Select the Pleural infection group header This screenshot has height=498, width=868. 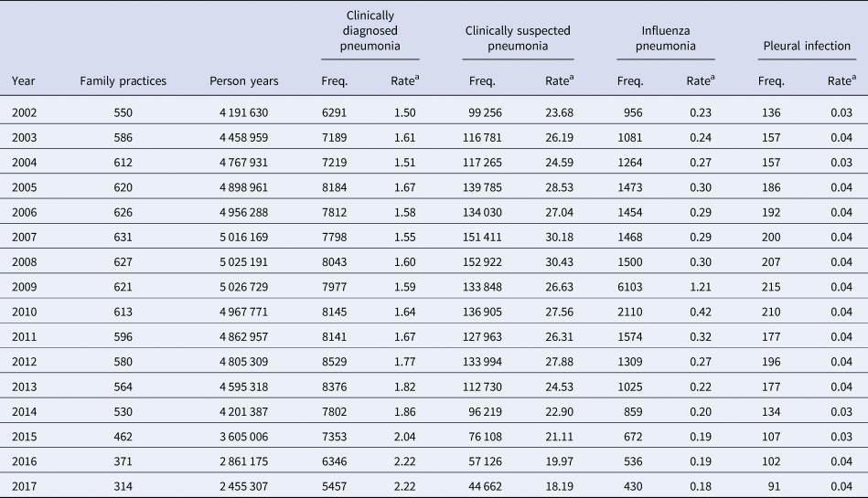[x=807, y=46]
